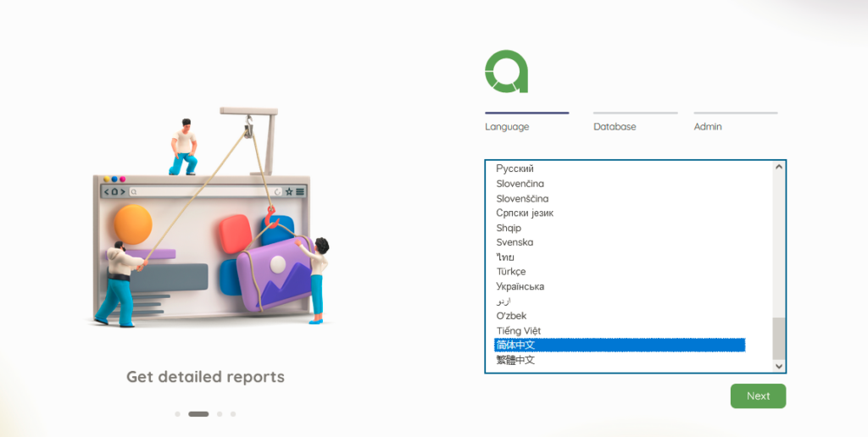Viewport: 868px width, 437px height.
Task: Open the Language step tab
Action: (x=507, y=126)
